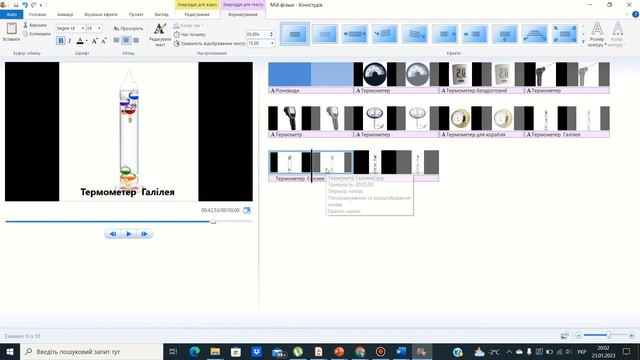This screenshot has height=360, width=640.
Task: Open the text duration 15.00 dropdown
Action: [x=272, y=43]
